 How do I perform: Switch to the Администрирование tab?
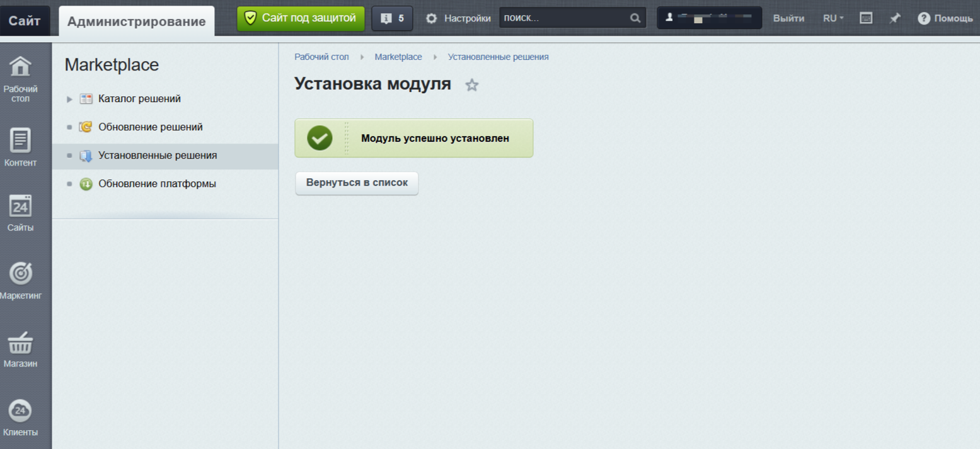coord(136,21)
